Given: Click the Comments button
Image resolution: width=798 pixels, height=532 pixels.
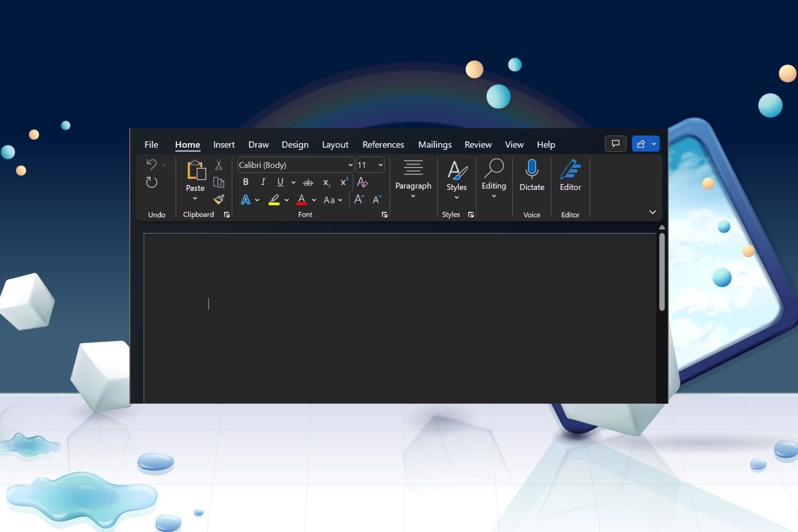Looking at the screenshot, I should (616, 144).
